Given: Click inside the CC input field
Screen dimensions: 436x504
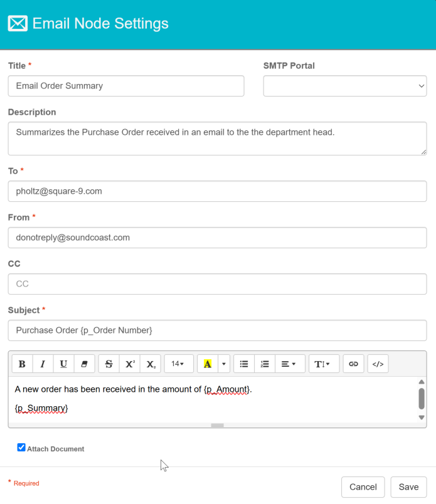Looking at the screenshot, I should tap(217, 284).
